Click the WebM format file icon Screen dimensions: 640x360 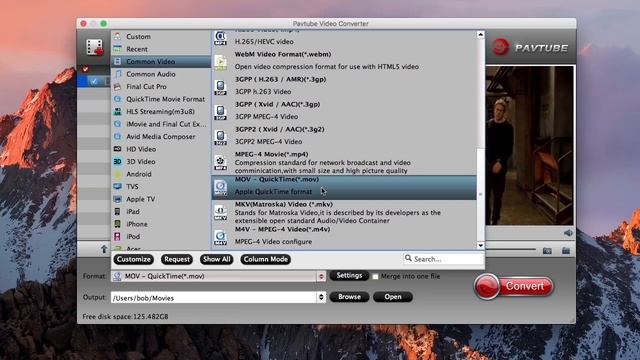pyautogui.click(x=220, y=62)
